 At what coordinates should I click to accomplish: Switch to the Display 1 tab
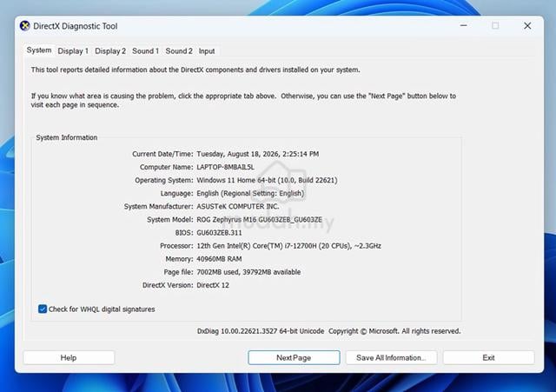pos(73,51)
